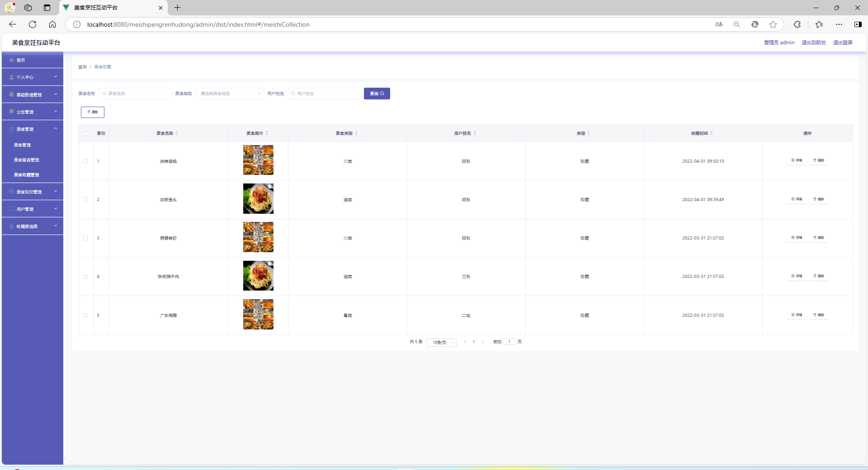Delete the 广东烧鹅 row

(819, 315)
